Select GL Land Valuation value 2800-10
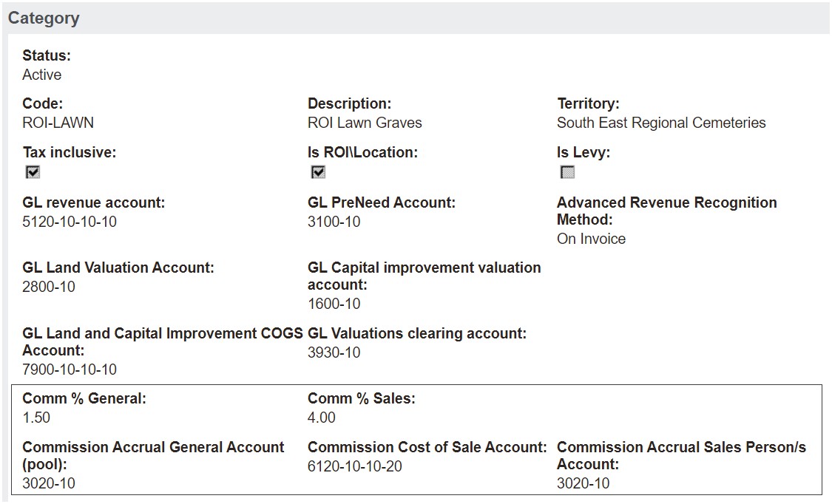832x504 pixels. click(49, 287)
